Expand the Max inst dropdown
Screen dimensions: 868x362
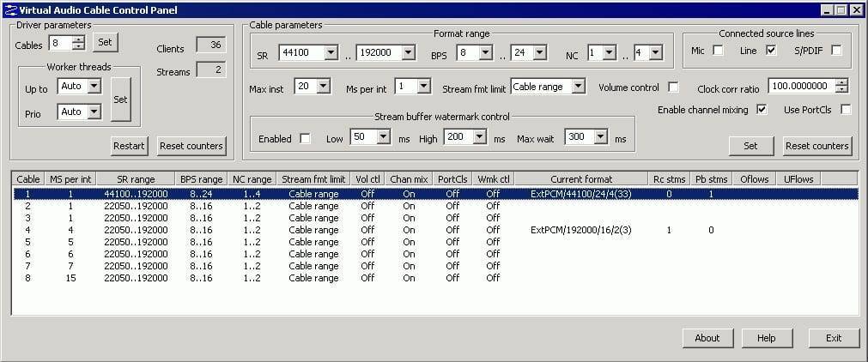tap(323, 87)
